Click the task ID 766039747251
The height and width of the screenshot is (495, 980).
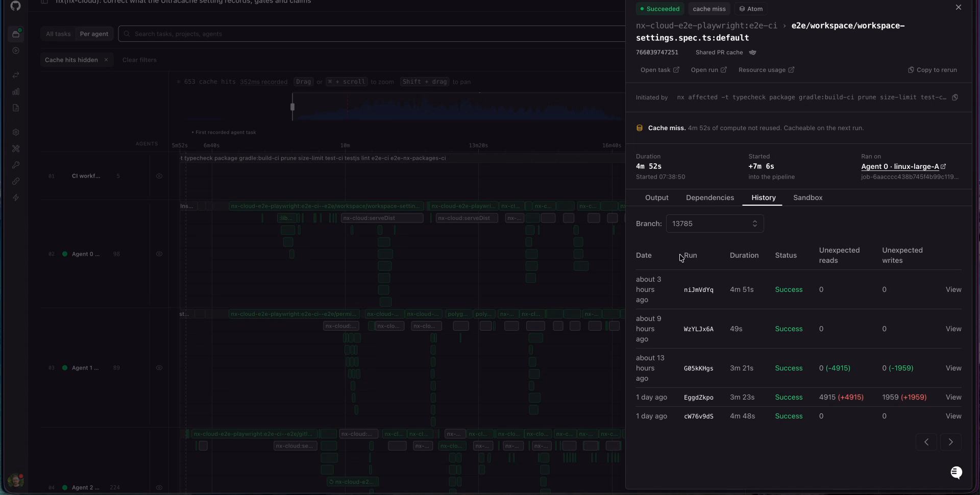[x=657, y=53]
